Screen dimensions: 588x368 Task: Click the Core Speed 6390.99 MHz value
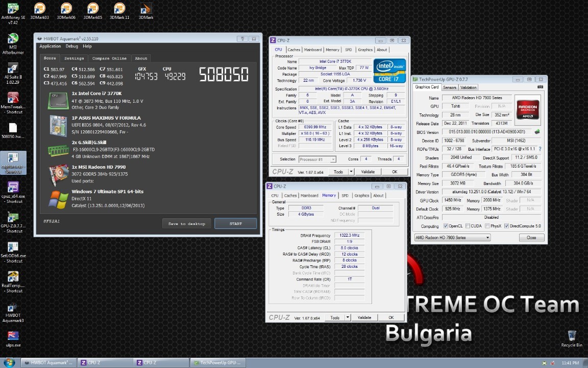tap(315, 127)
